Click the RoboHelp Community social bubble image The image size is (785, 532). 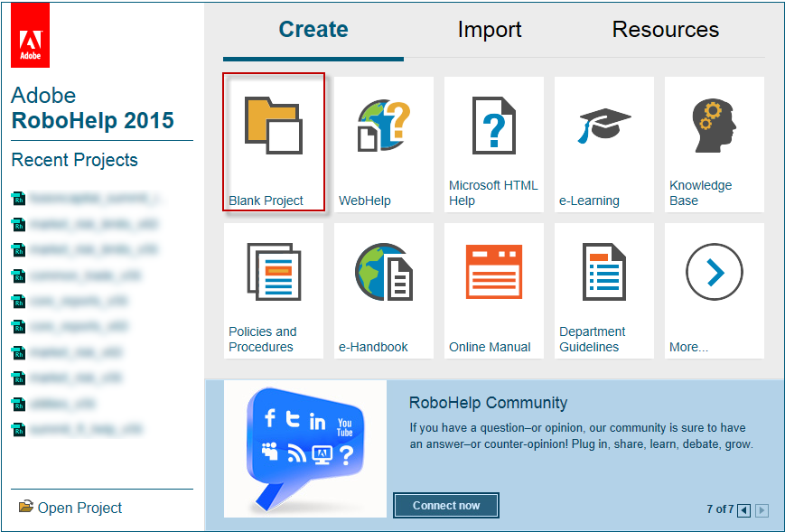[x=304, y=449]
